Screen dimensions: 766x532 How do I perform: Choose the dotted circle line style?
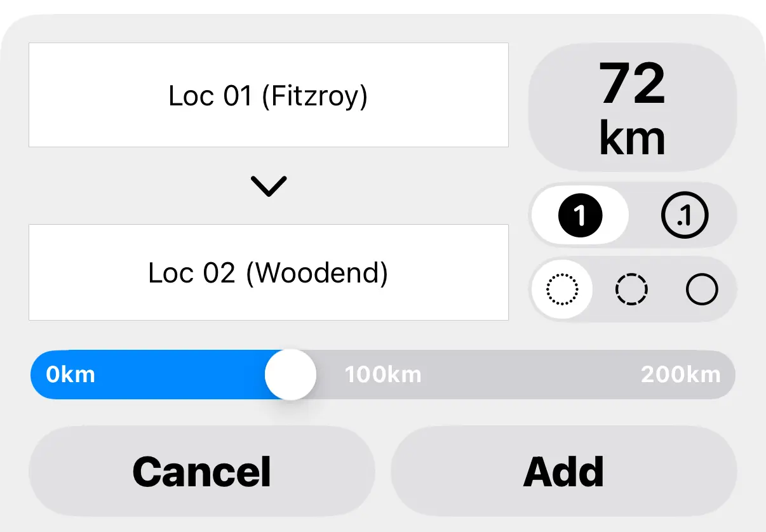(x=562, y=290)
